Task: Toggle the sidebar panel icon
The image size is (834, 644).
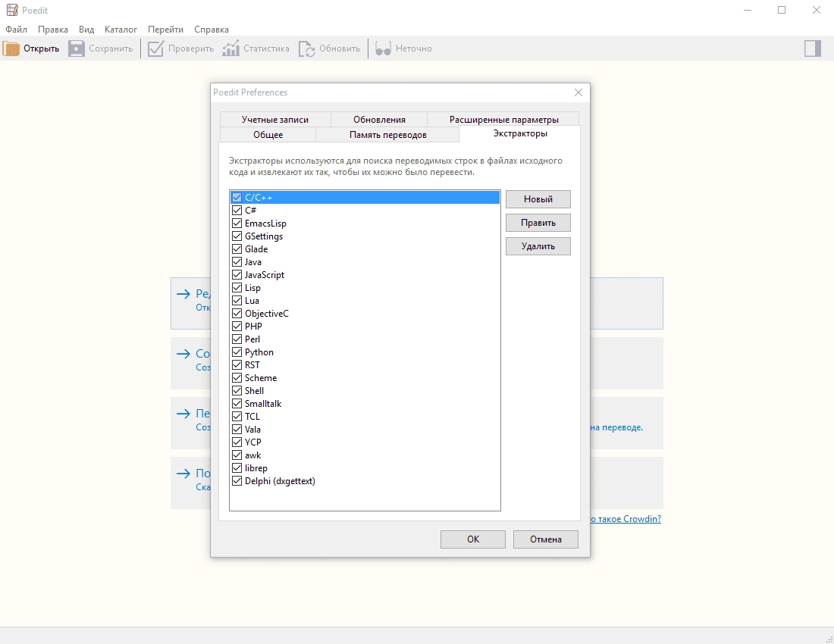Action: coord(813,48)
